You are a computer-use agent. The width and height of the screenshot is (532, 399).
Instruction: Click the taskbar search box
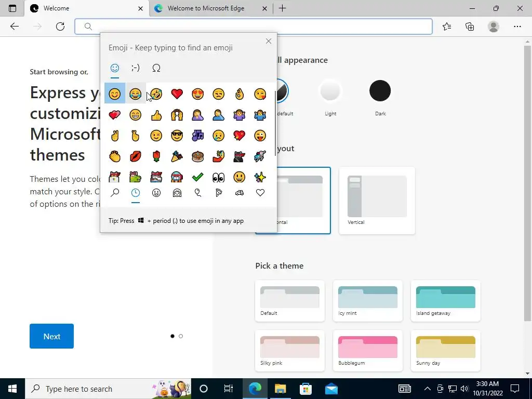108,389
